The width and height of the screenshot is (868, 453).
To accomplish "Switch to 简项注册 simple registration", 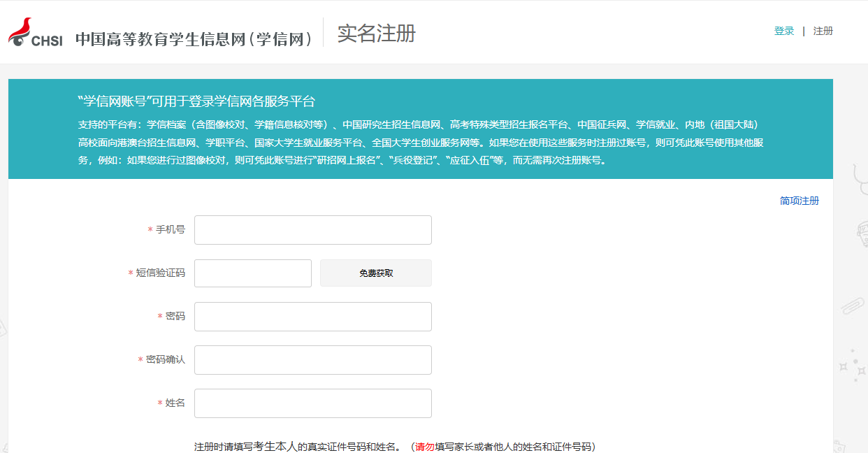I will point(799,201).
